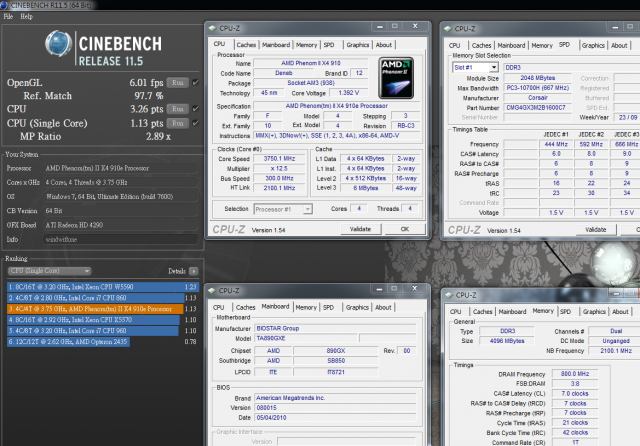Viewport: 640px width, 446px height.
Task: Select Mainboard tab in Memory window
Action: [x=512, y=311]
